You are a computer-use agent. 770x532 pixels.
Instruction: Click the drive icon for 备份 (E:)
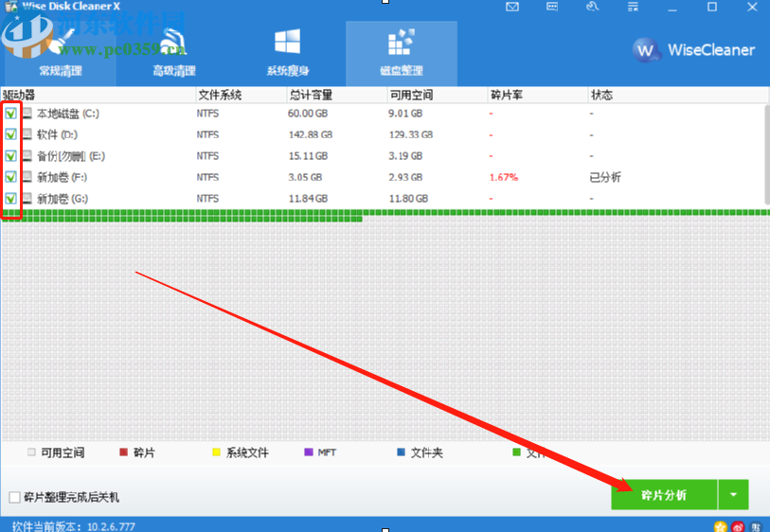click(x=27, y=156)
